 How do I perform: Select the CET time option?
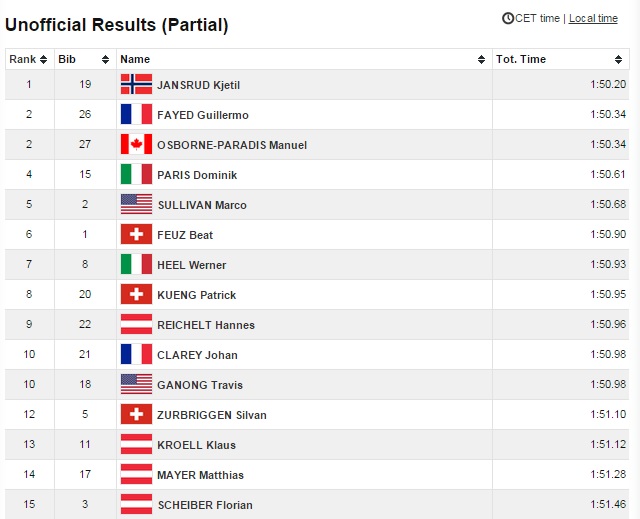[x=537, y=18]
